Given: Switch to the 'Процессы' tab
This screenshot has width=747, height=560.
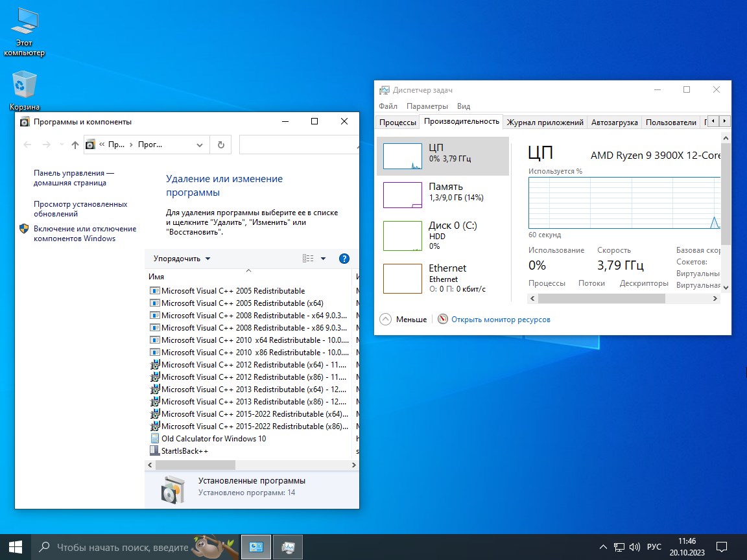Looking at the screenshot, I should point(397,122).
